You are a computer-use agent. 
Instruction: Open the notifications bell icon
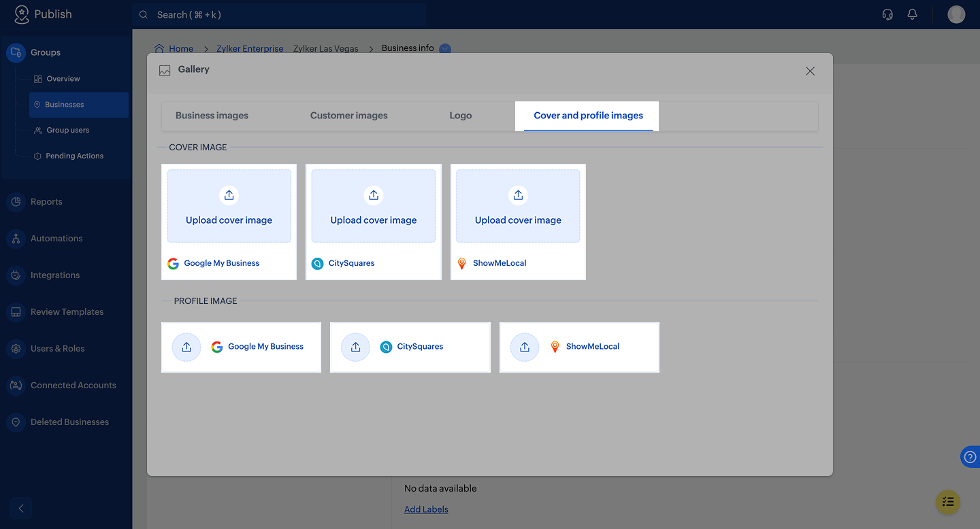click(x=912, y=14)
